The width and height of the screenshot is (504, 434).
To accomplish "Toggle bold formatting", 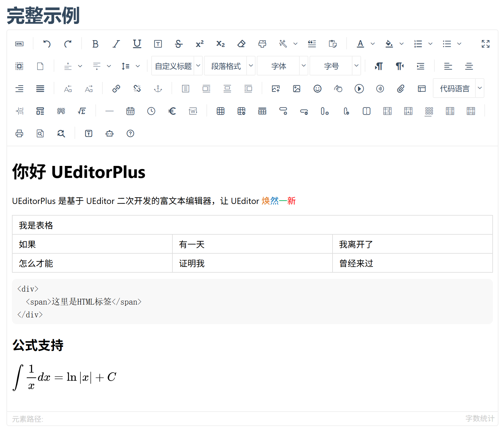I will (x=95, y=44).
